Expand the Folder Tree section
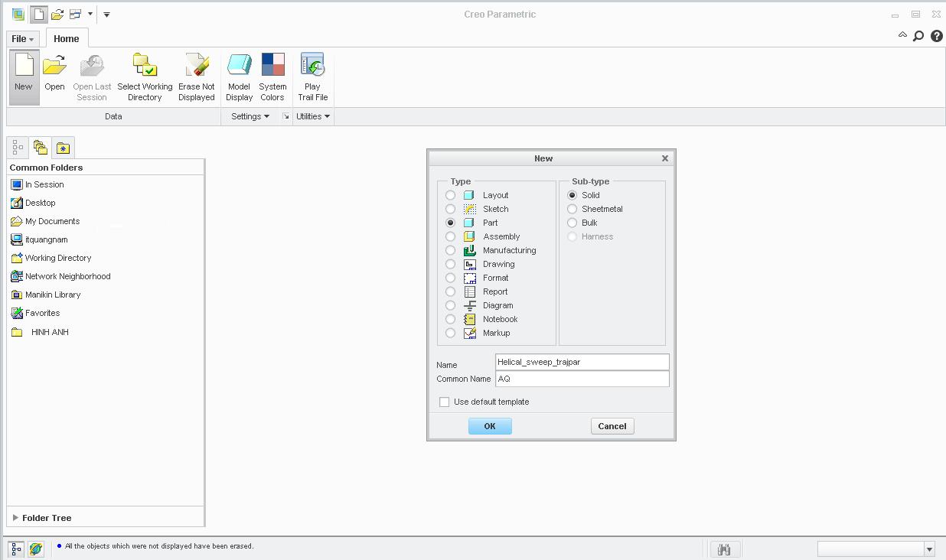This screenshot has width=946, height=560. 15,518
